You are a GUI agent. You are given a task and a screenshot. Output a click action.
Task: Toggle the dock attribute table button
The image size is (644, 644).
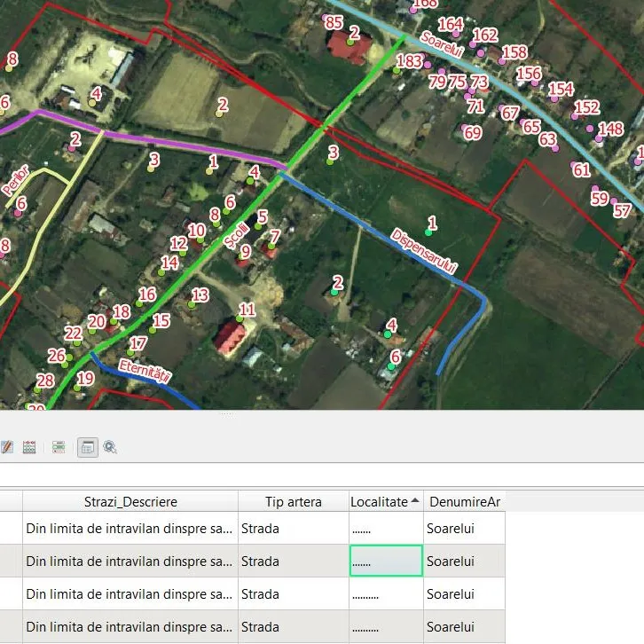[x=87, y=447]
